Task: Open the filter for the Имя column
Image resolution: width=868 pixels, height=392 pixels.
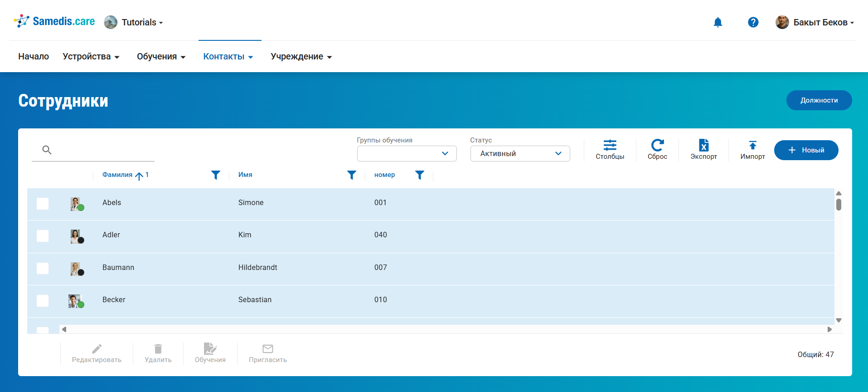Action: (x=352, y=175)
